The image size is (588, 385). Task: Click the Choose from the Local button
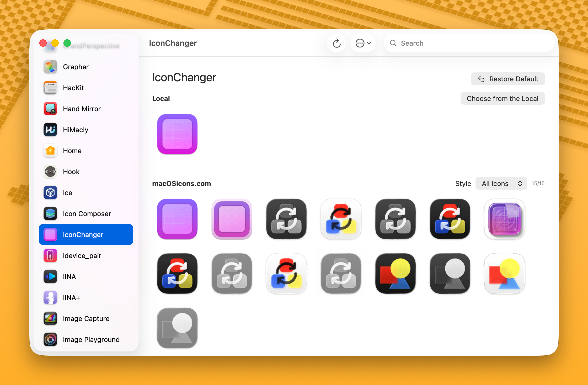(502, 98)
